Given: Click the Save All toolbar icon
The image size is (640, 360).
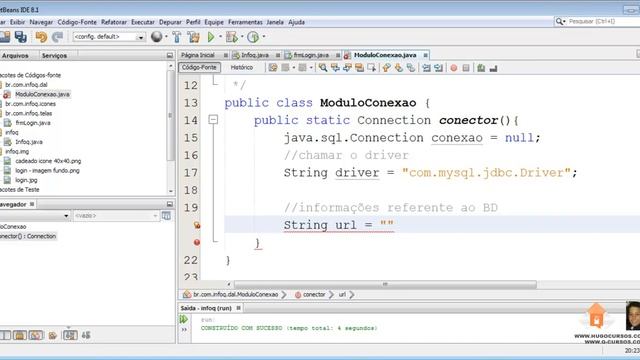Looking at the screenshot, I should tap(20, 37).
